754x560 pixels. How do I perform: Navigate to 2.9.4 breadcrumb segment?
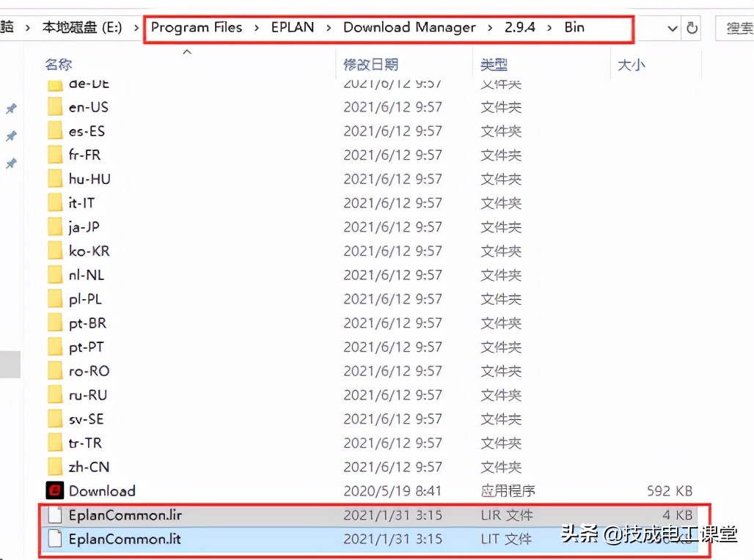coord(520,27)
